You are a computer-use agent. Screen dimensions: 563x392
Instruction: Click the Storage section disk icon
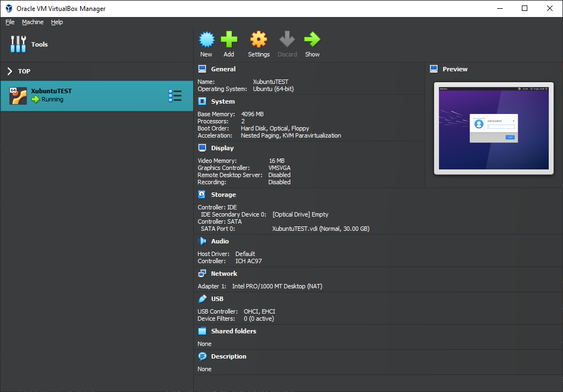pyautogui.click(x=202, y=195)
